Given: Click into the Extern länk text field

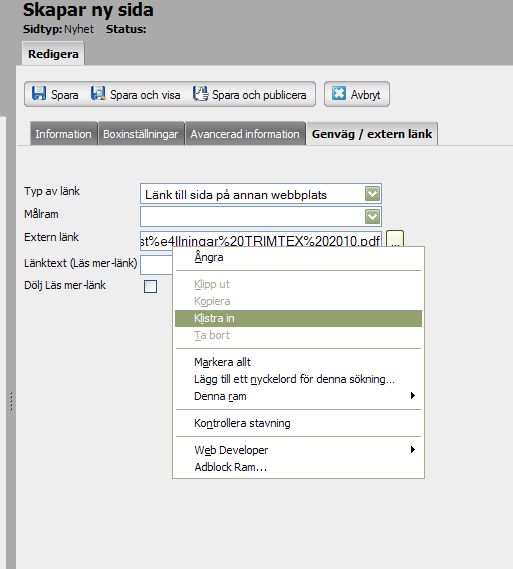Looking at the screenshot, I should 260,241.
